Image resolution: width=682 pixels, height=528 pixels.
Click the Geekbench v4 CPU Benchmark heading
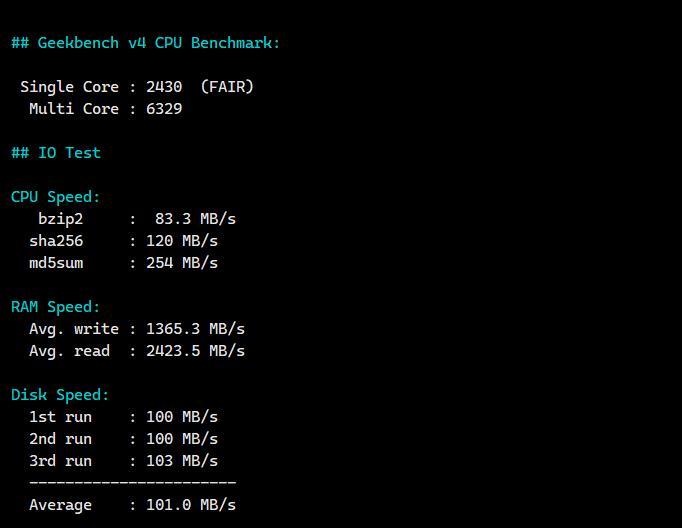(x=146, y=43)
